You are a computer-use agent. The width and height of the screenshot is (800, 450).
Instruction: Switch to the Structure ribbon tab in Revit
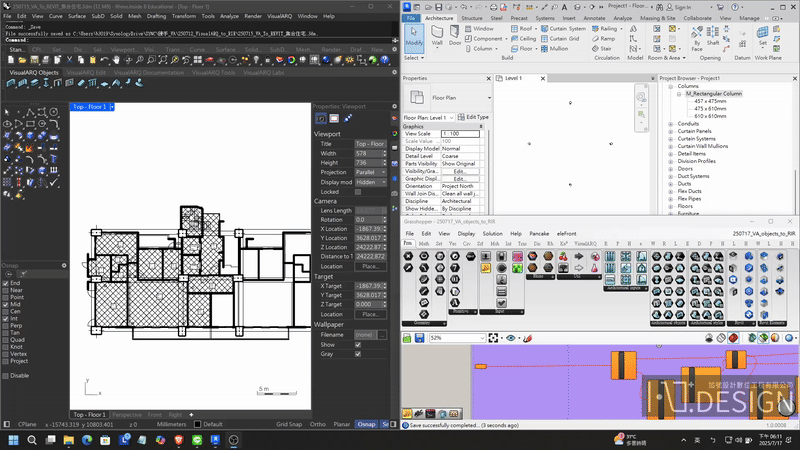click(471, 18)
